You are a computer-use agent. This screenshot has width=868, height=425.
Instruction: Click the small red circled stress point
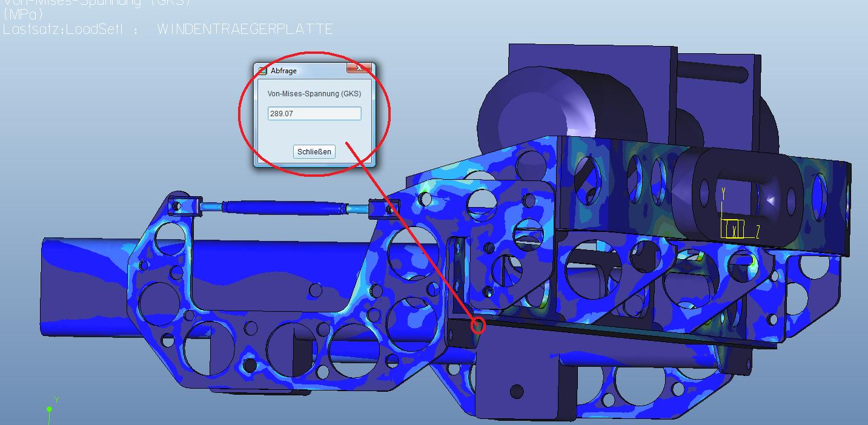478,326
